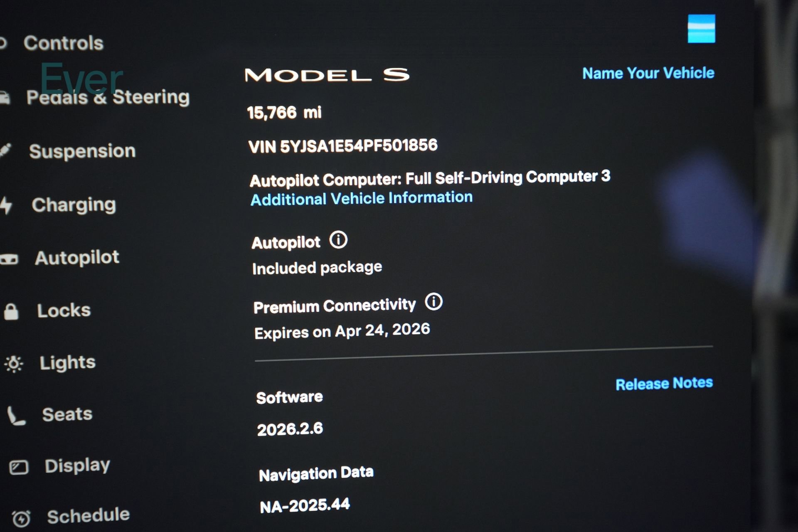Open the Controls menu
This screenshot has width=798, height=532.
[63, 43]
